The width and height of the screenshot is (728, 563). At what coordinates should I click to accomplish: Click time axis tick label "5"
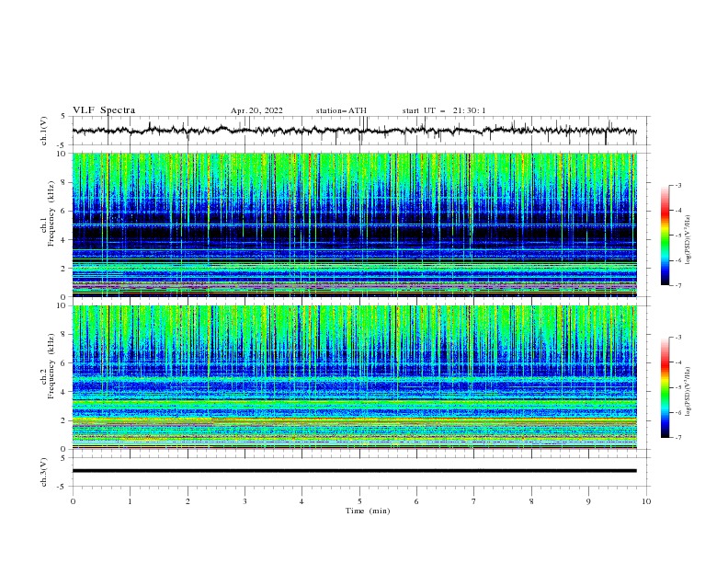(359, 501)
